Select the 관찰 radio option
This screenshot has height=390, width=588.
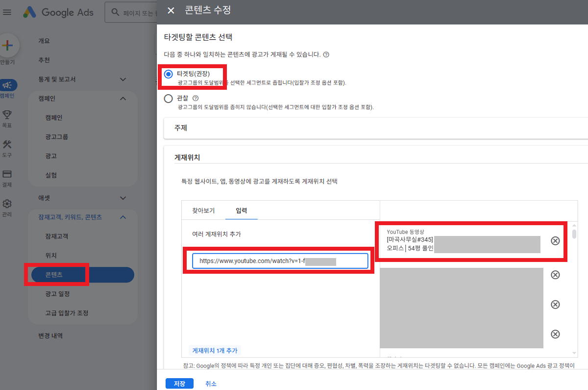click(x=168, y=98)
